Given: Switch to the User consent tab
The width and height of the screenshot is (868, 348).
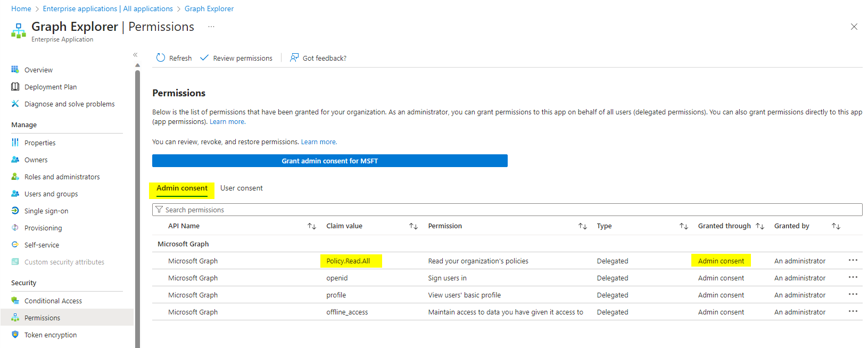Looking at the screenshot, I should point(242,188).
